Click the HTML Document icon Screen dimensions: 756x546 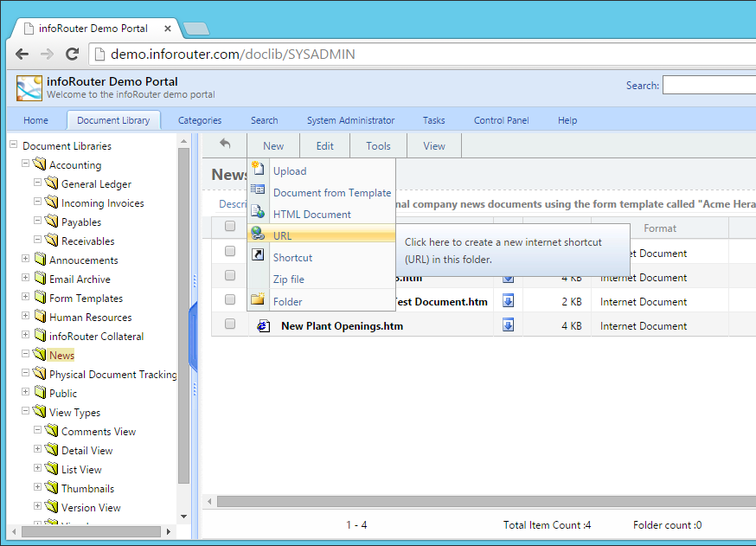tap(258, 211)
